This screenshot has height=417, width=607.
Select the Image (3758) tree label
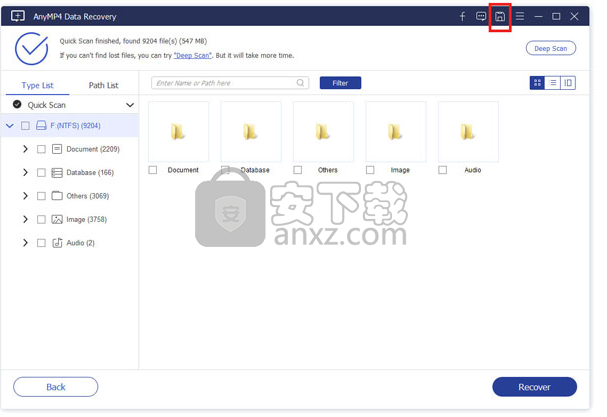[86, 219]
